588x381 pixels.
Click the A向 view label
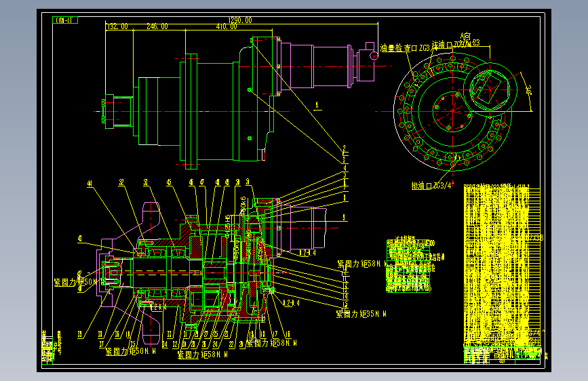[465, 36]
